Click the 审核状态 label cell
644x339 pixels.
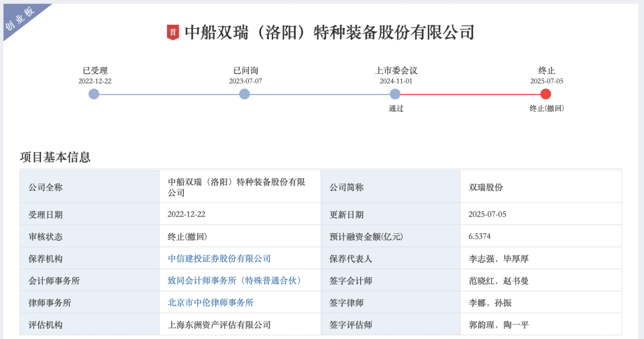pyautogui.click(x=89, y=236)
